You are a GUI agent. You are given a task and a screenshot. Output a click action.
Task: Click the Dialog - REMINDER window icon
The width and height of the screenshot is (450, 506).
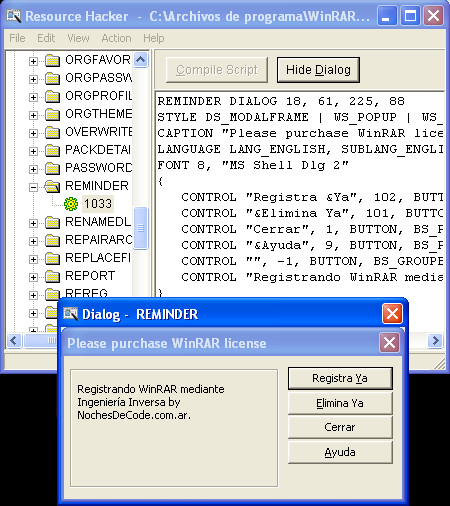tap(71, 314)
